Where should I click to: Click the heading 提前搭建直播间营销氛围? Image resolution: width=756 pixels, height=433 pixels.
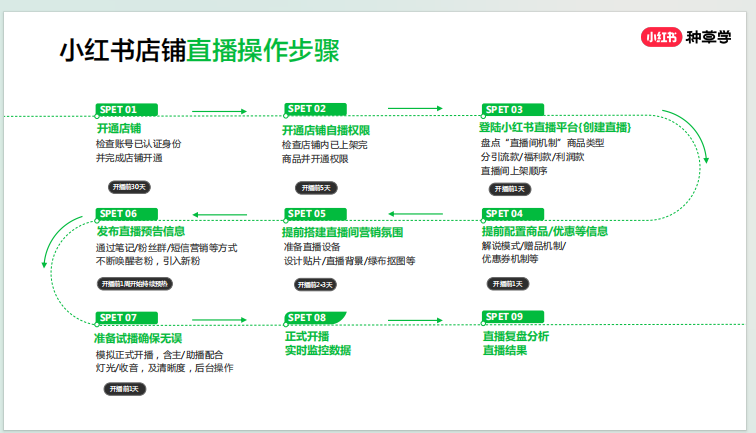342,232
